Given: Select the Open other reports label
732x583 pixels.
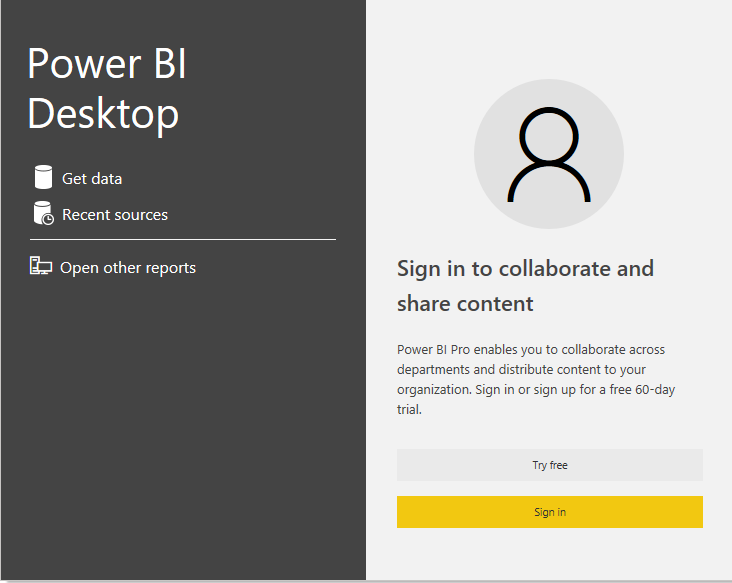Looking at the screenshot, I should (x=128, y=268).
